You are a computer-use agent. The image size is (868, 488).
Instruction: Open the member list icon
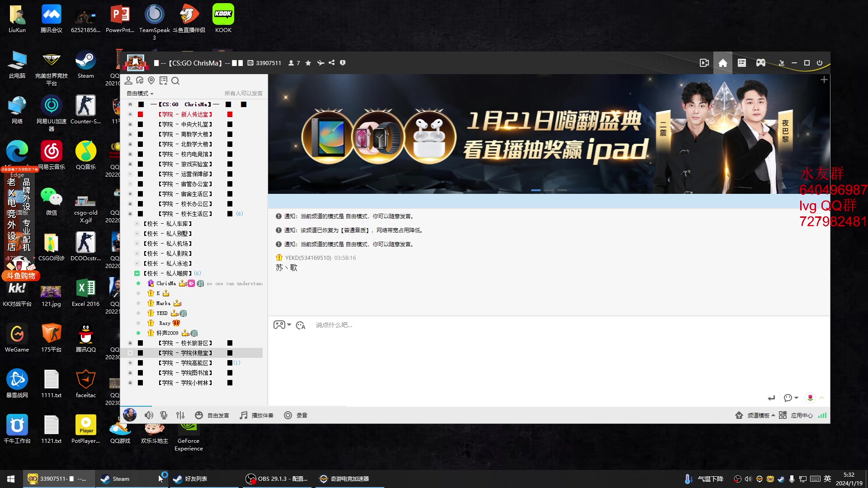tap(129, 80)
